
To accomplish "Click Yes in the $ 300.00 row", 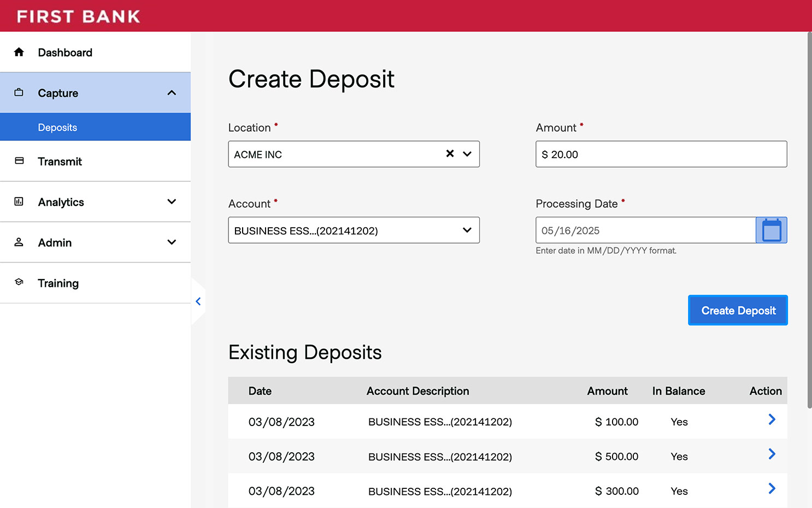I will click(679, 491).
